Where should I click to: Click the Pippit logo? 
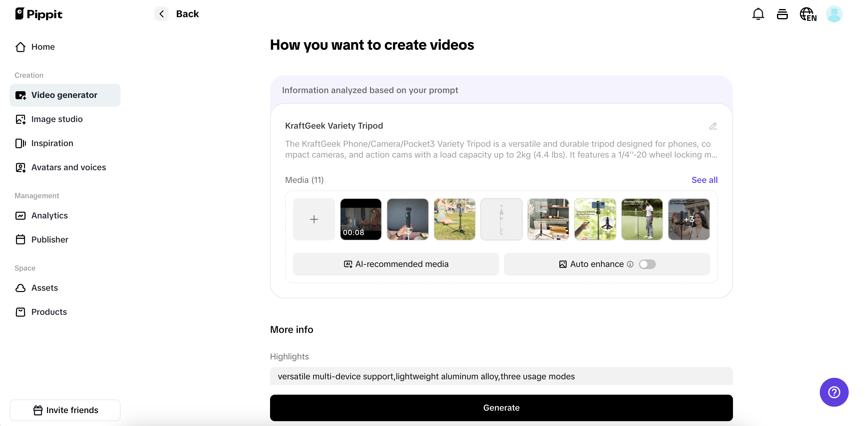click(39, 14)
